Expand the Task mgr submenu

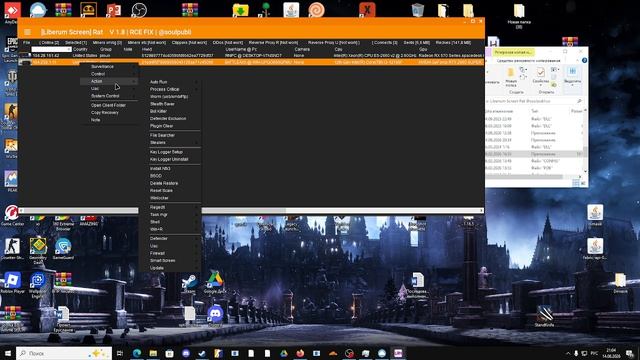coord(170,215)
